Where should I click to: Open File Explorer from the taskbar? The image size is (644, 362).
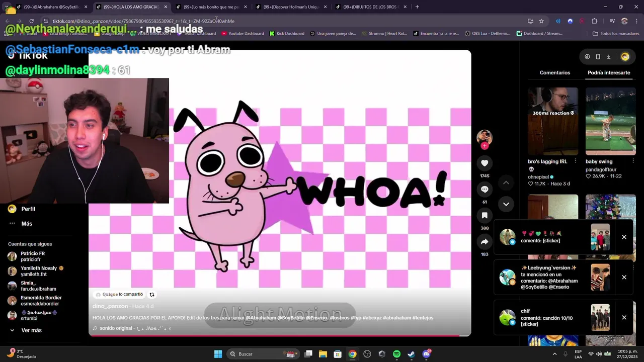click(x=323, y=354)
